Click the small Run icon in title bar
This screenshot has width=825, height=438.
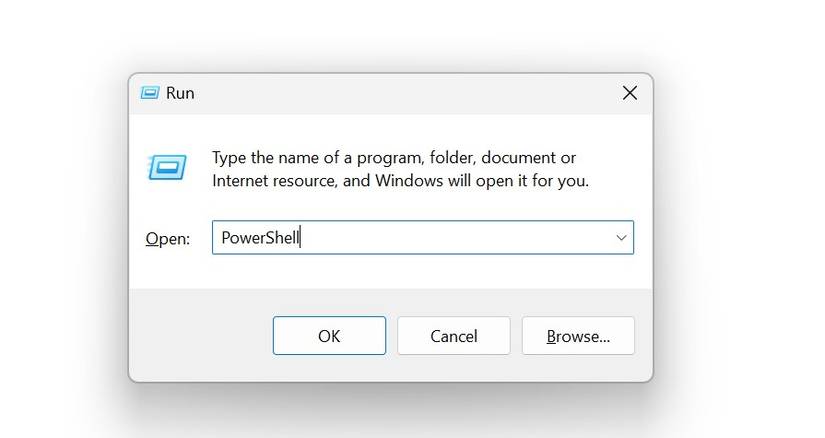150,93
